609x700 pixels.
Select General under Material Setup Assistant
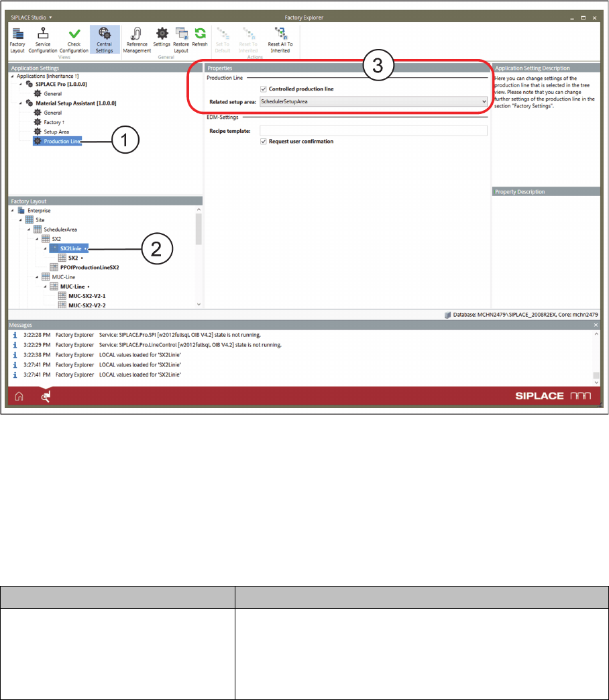coord(52,113)
